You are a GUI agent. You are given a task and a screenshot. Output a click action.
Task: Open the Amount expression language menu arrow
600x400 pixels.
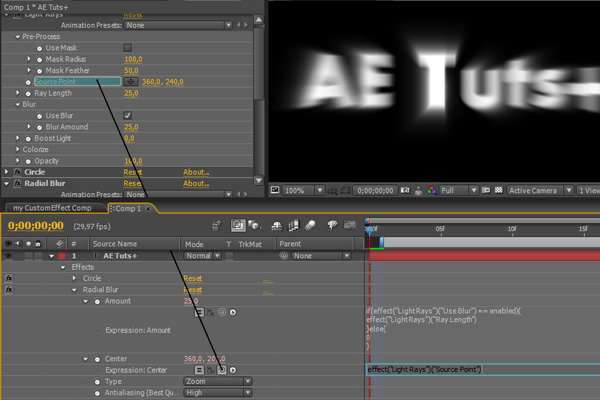pyautogui.click(x=233, y=312)
